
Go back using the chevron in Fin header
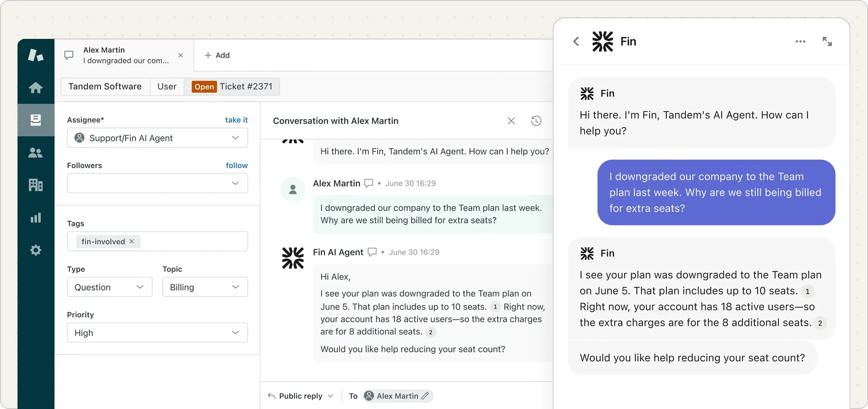(576, 41)
